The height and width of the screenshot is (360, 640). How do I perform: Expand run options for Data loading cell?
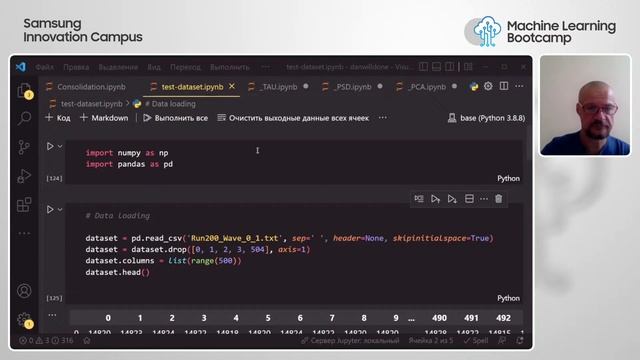pyautogui.click(x=60, y=209)
